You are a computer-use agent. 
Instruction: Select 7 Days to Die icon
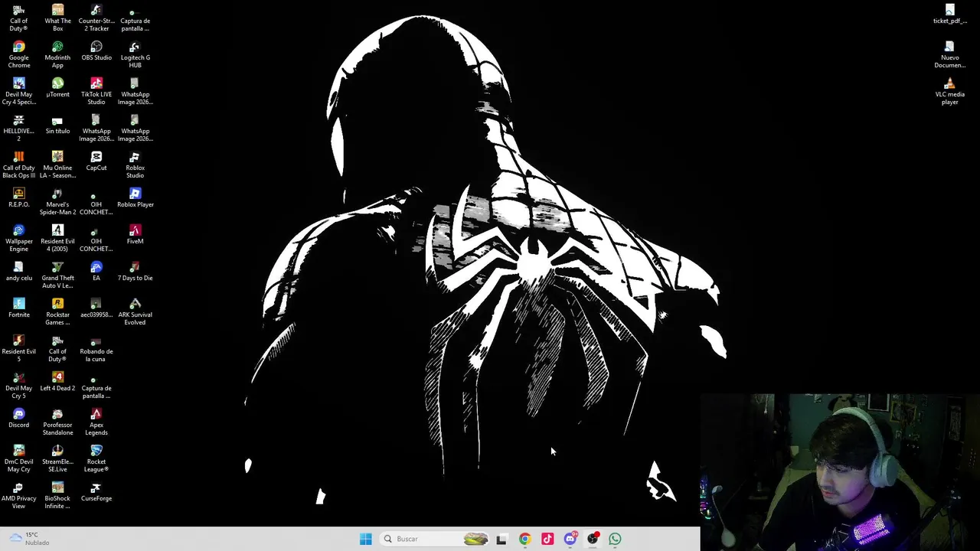click(135, 272)
